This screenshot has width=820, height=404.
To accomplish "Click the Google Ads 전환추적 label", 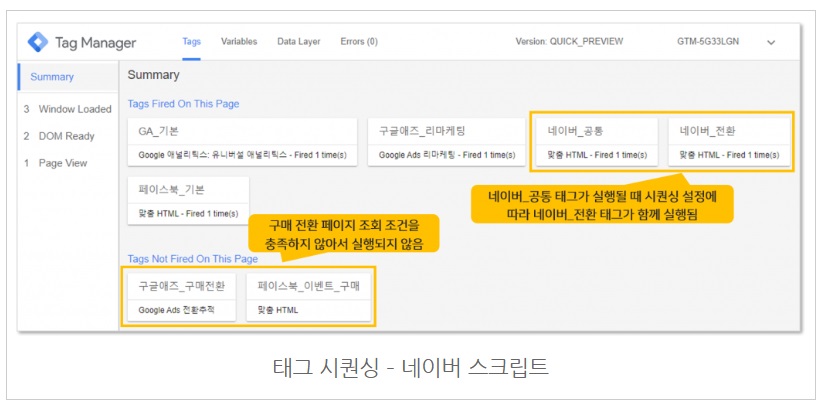I will 176,310.
